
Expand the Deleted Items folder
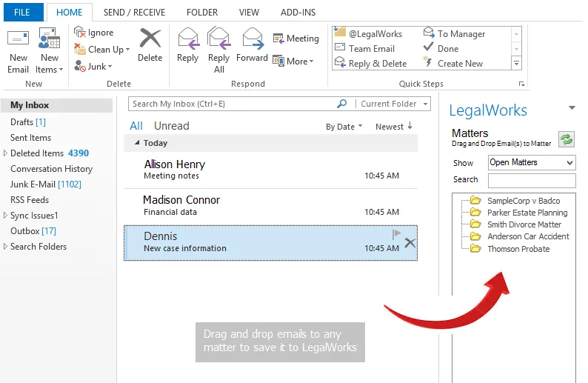[5, 153]
